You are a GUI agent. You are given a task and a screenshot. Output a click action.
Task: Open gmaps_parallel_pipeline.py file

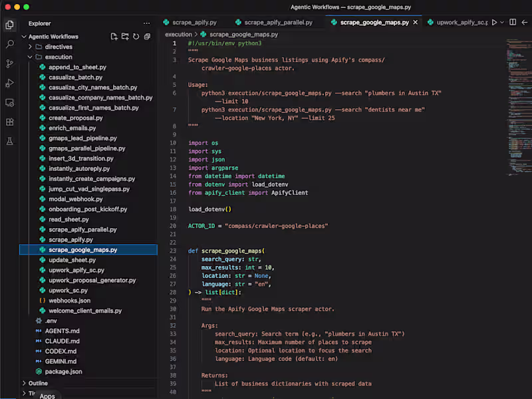88,148
